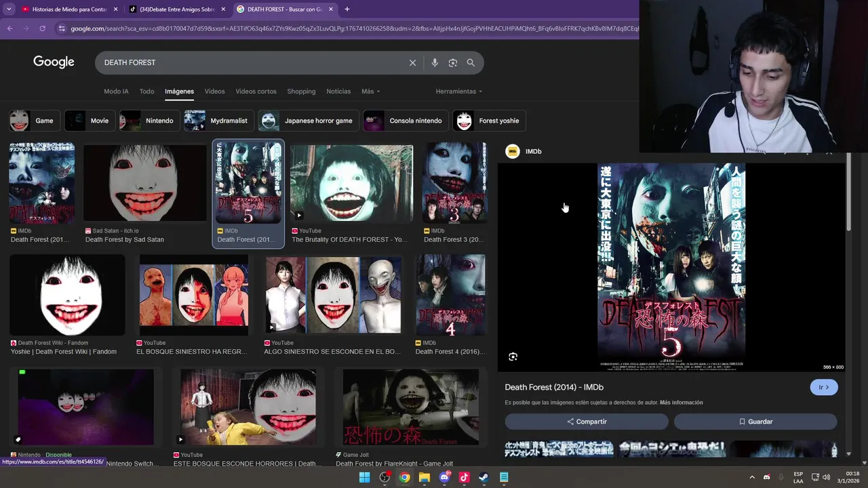
Task: Click the magnifying glass search icon
Action: [x=471, y=62]
